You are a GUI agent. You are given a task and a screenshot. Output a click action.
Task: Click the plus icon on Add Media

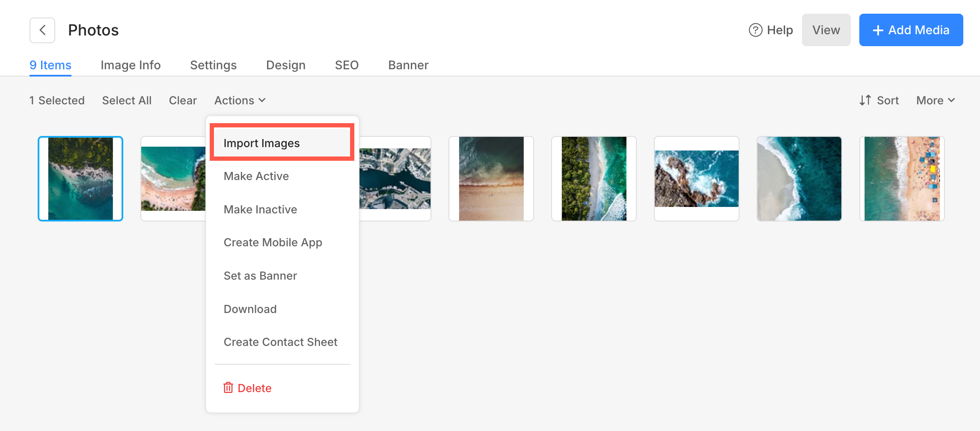click(878, 30)
